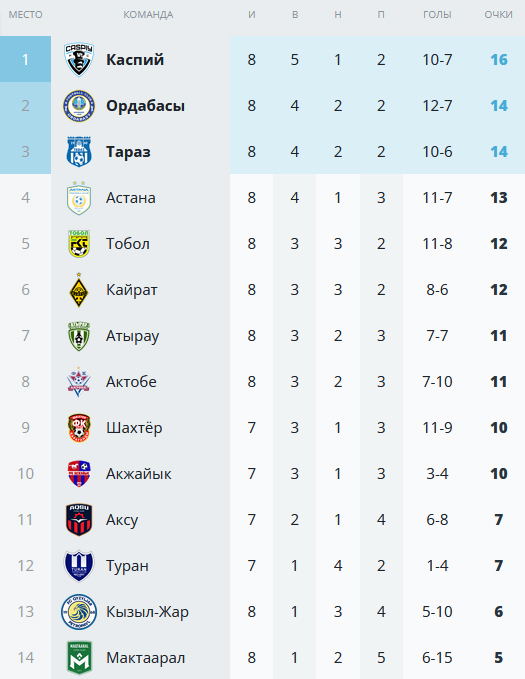
Task: Open the Атырау team name link
Action: 133,336
